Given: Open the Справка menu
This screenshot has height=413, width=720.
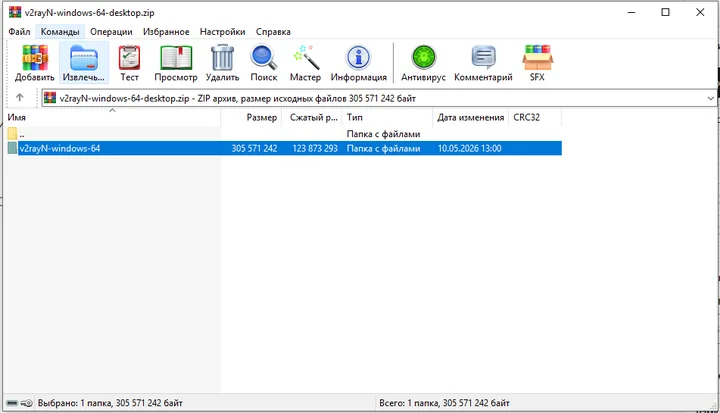Looking at the screenshot, I should click(273, 32).
